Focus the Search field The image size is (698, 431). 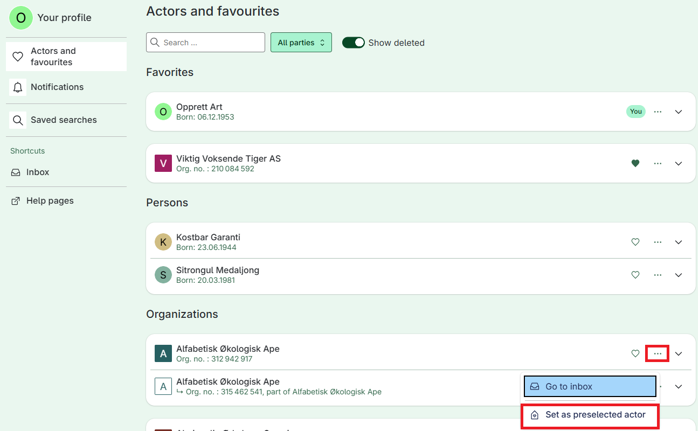click(x=205, y=42)
